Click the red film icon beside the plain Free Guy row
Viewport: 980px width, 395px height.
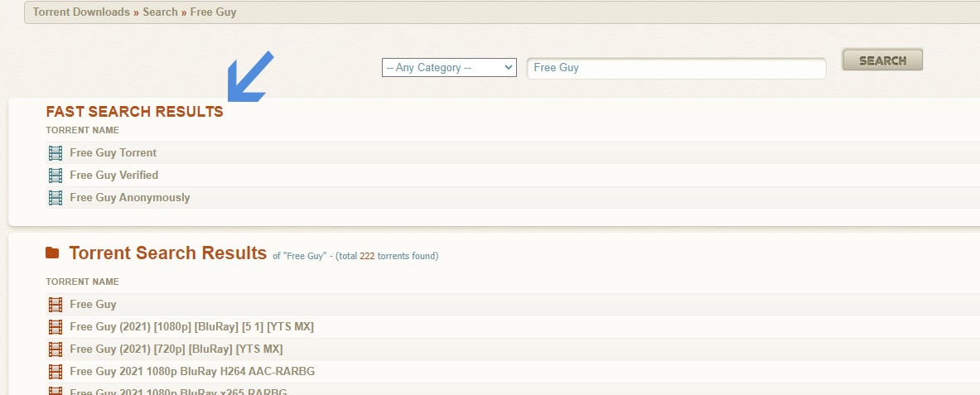56,305
